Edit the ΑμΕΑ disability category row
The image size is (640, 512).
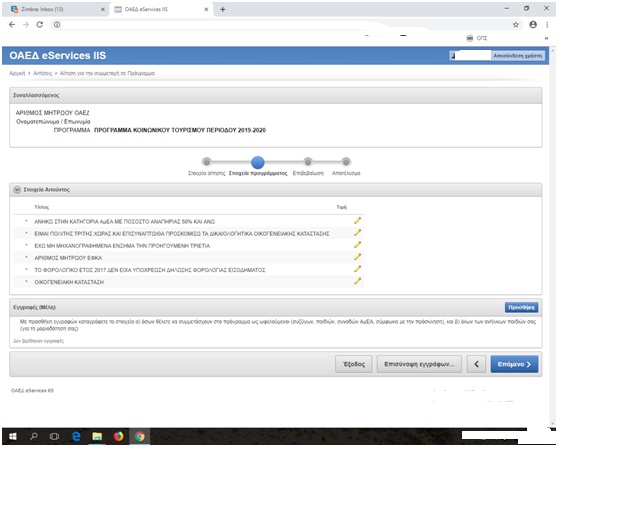357,220
